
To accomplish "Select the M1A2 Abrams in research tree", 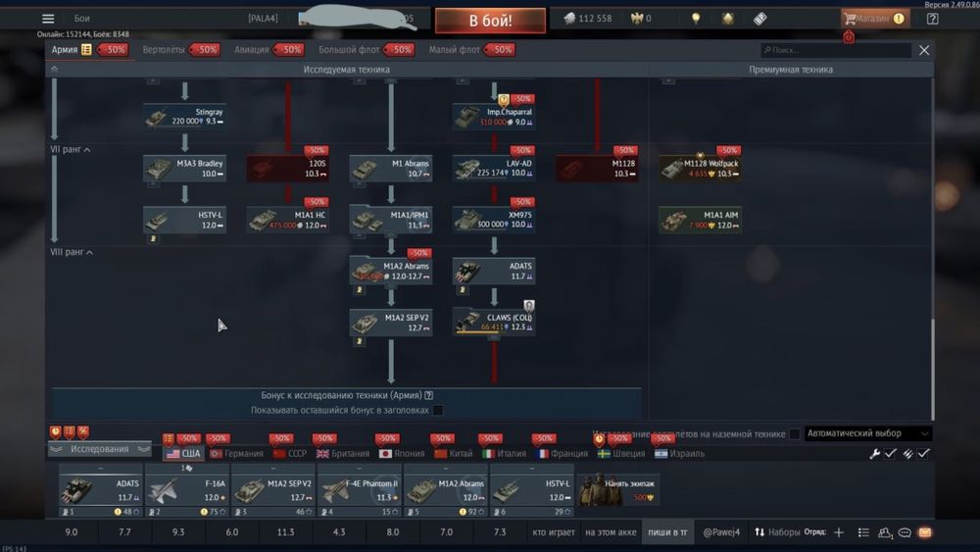I will tap(391, 272).
